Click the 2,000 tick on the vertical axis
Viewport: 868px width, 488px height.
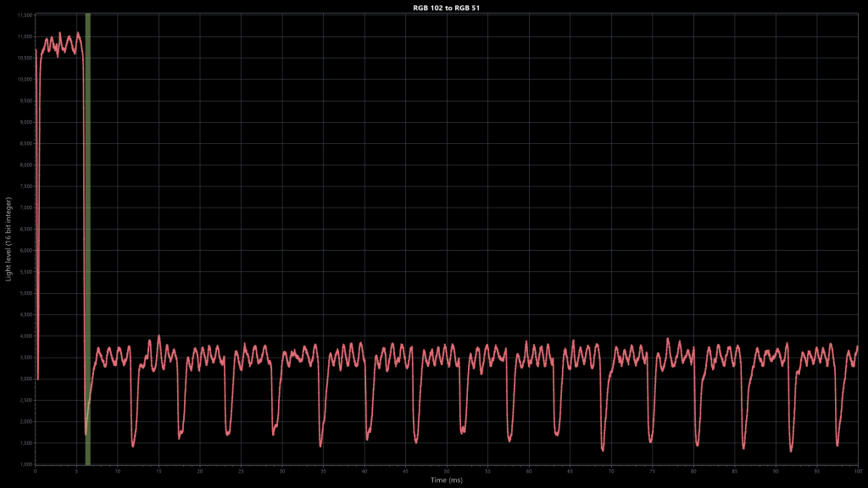26,422
